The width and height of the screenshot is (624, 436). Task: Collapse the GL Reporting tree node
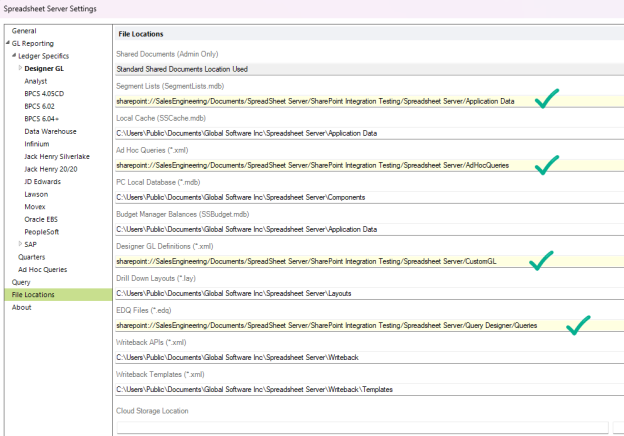click(x=7, y=44)
